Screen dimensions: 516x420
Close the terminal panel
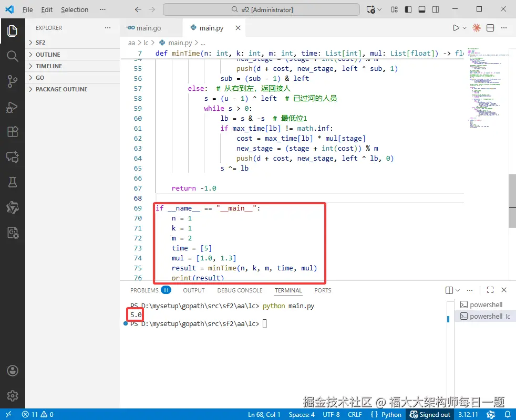tap(504, 290)
